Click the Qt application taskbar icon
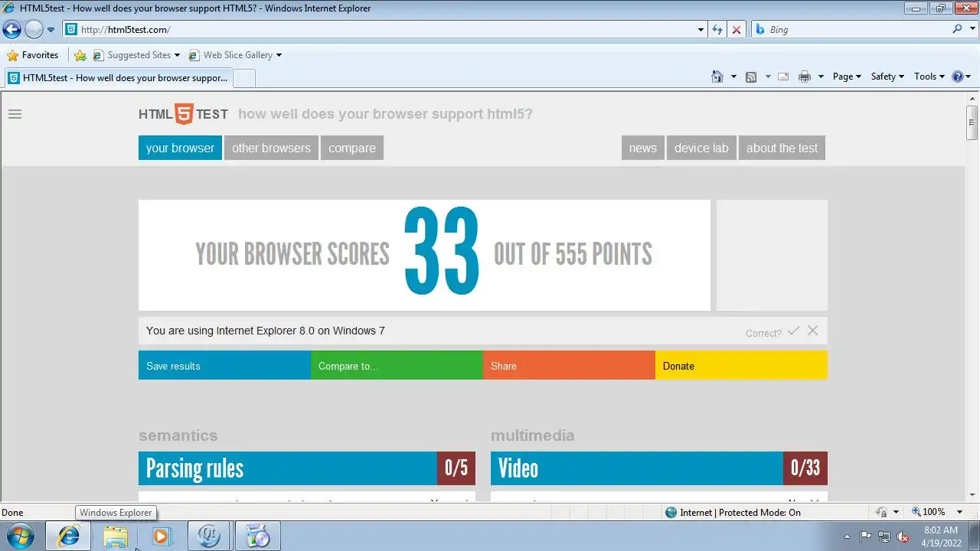This screenshot has height=551, width=980. (x=209, y=536)
